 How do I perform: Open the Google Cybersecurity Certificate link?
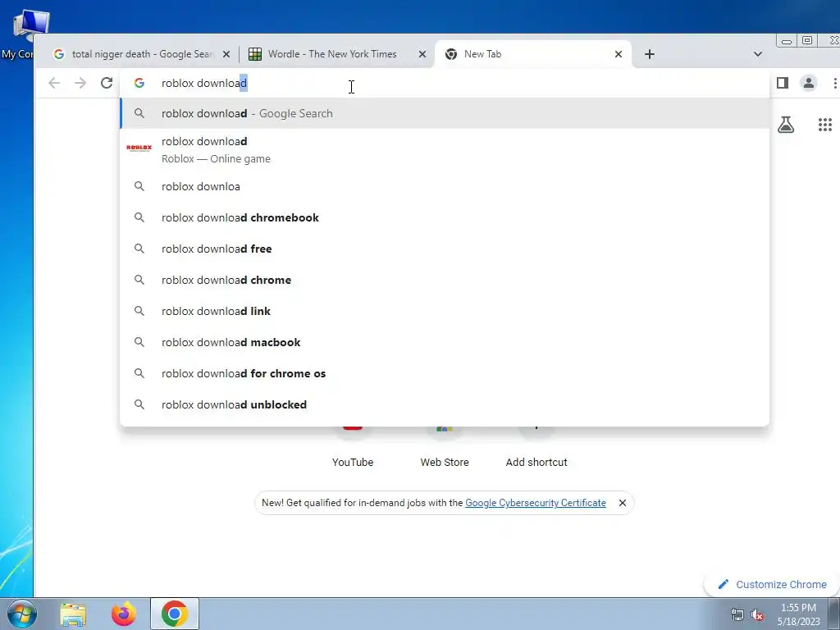(535, 503)
